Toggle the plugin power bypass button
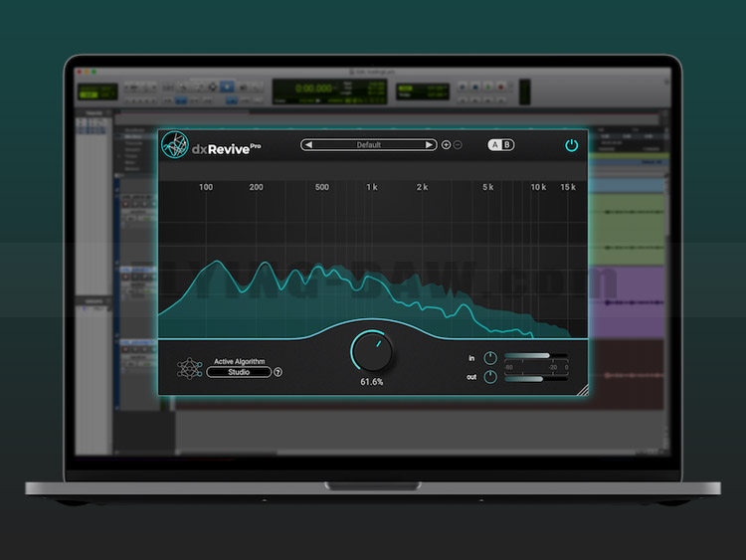 [x=571, y=145]
